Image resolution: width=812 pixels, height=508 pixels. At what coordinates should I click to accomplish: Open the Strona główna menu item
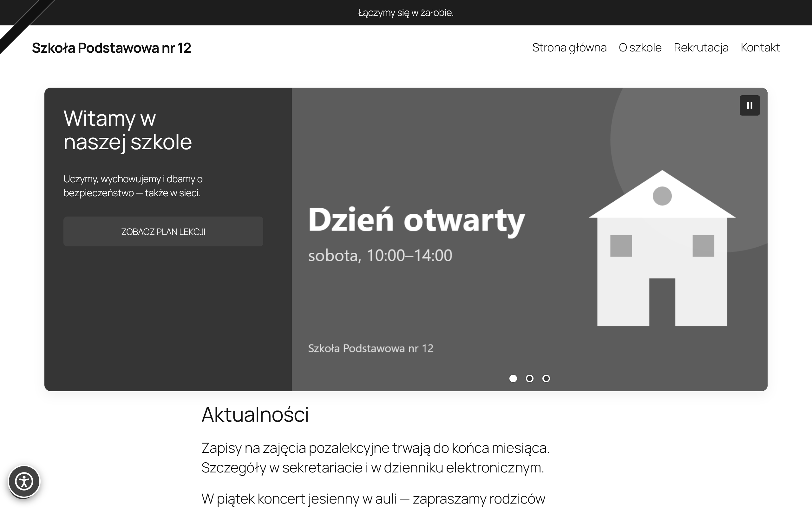click(569, 48)
